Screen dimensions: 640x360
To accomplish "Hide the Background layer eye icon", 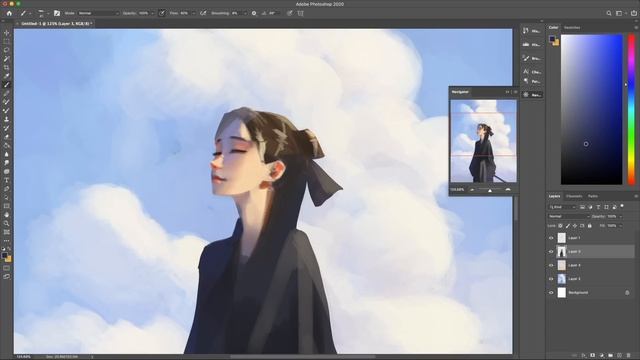I will point(551,293).
